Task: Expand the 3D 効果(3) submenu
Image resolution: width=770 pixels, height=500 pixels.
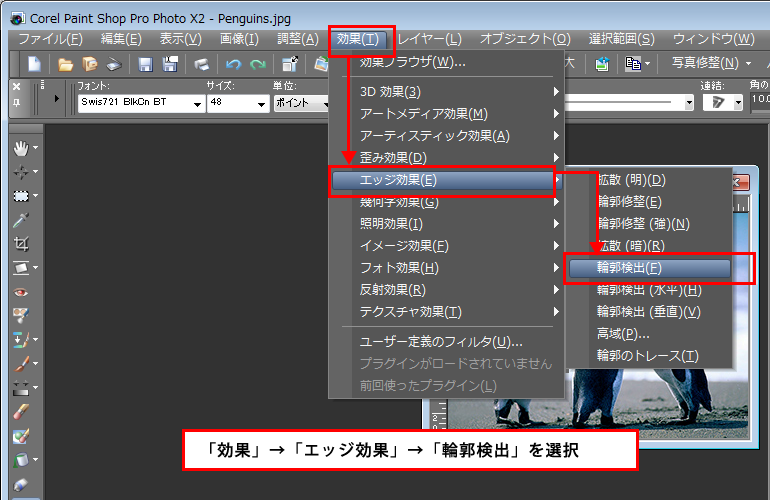Action: 447,92
